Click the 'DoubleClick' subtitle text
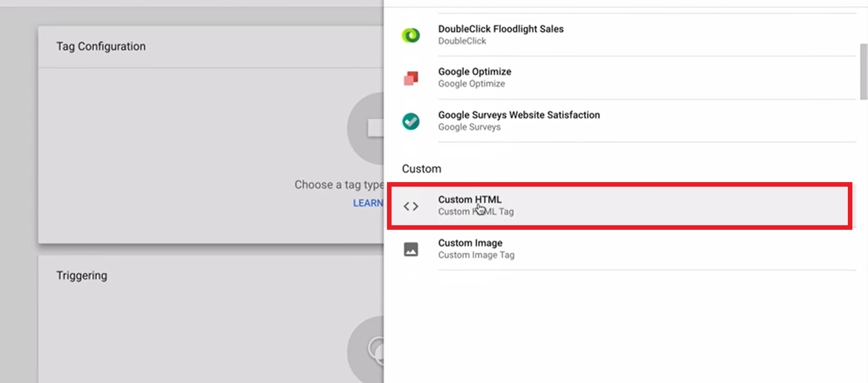This screenshot has height=383, width=868. pos(462,41)
